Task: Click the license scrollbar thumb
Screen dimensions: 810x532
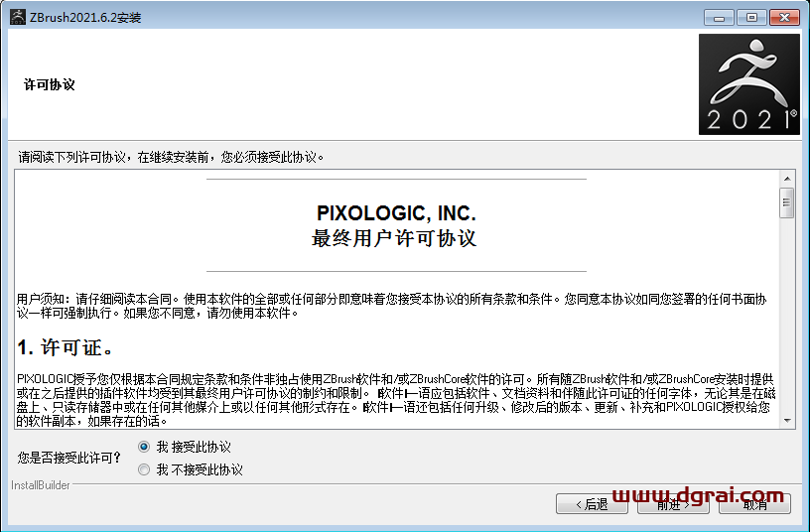Action: [x=787, y=203]
